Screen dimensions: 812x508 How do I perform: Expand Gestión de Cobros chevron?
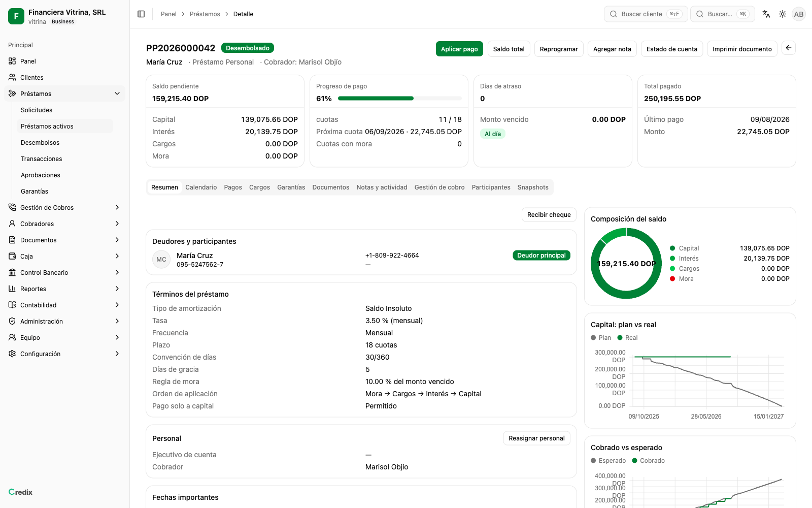point(117,207)
